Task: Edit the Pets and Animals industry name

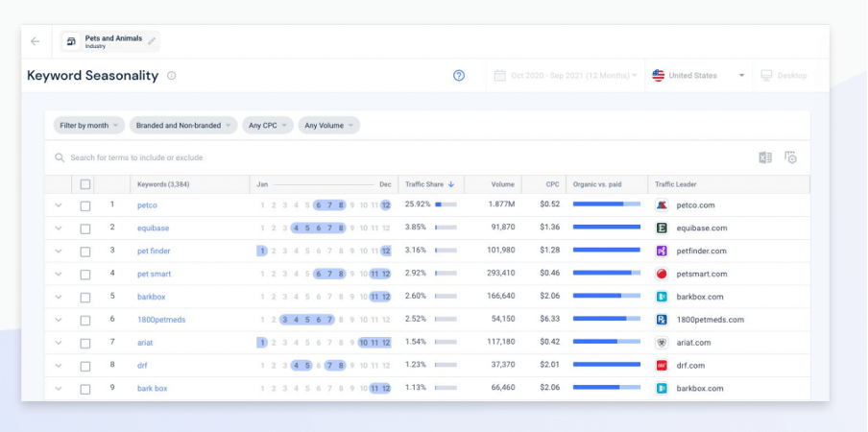Action: 152,41
